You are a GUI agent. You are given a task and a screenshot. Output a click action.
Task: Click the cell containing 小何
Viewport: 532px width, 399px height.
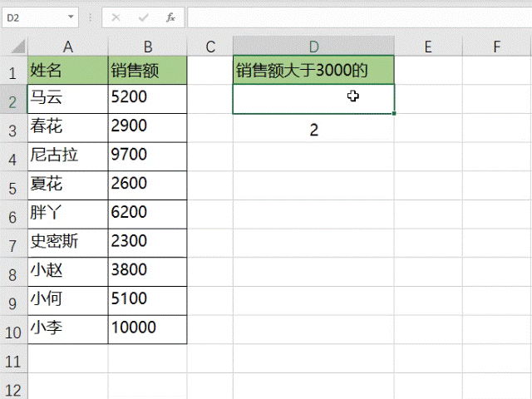click(68, 301)
